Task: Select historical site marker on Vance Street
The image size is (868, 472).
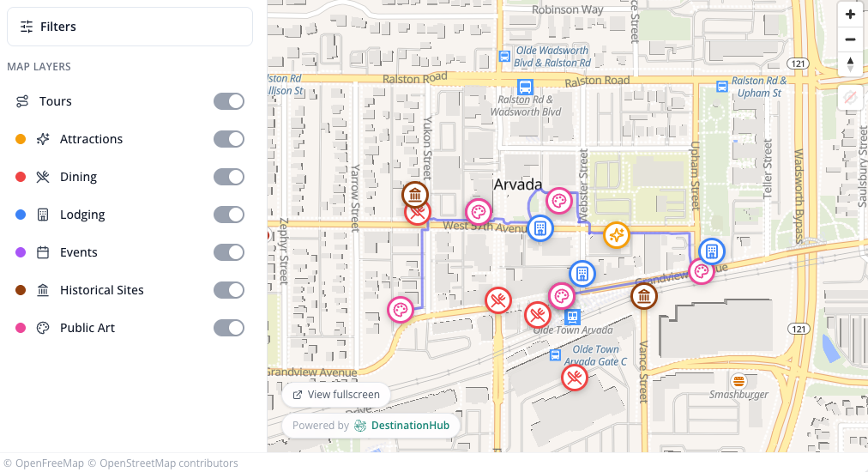Action: pos(644,296)
